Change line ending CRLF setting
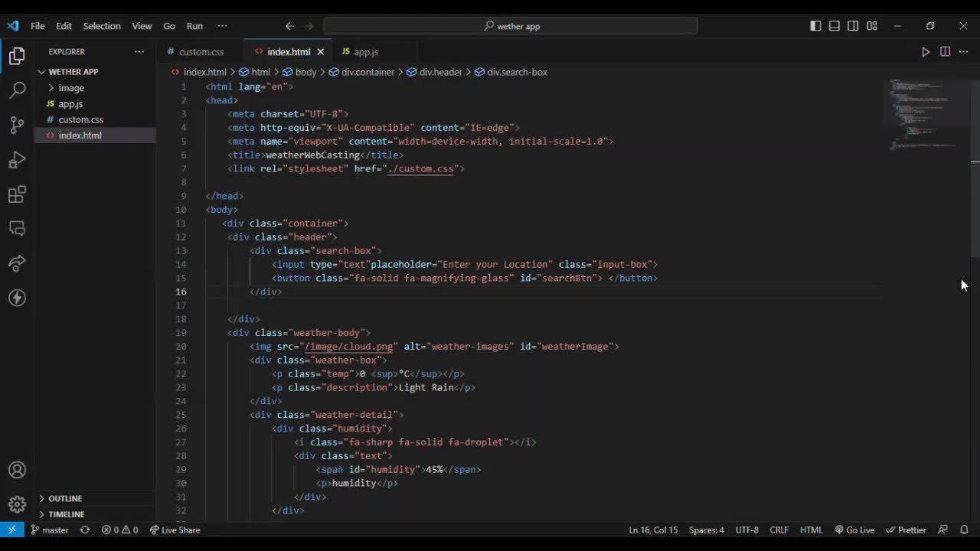The width and height of the screenshot is (980, 551). tap(779, 530)
